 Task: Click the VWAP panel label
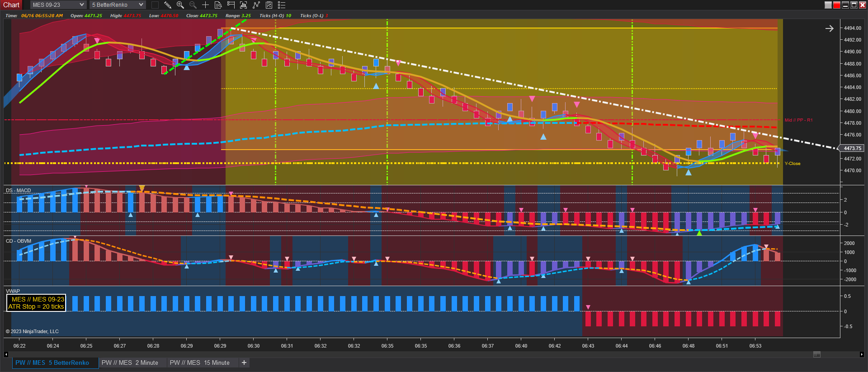tap(13, 291)
